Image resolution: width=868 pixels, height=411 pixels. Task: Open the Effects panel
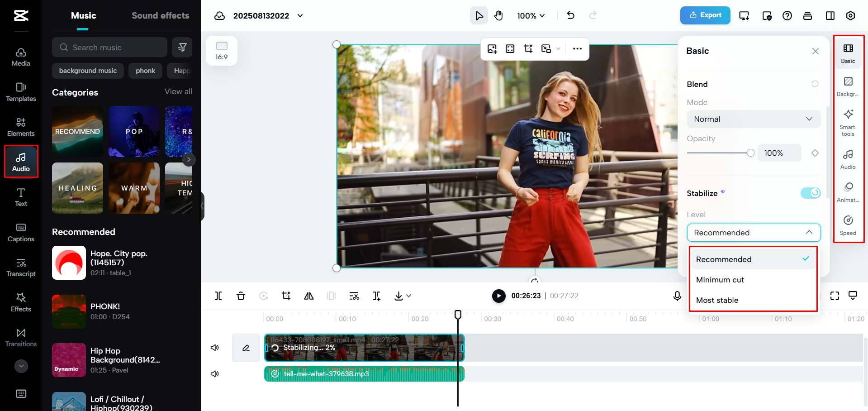[21, 301]
